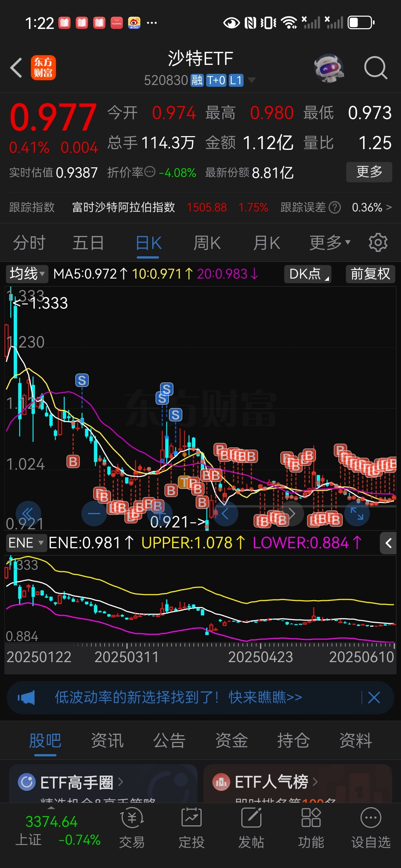
Task: Tap the 发帖 post icon
Action: pyautogui.click(x=251, y=818)
